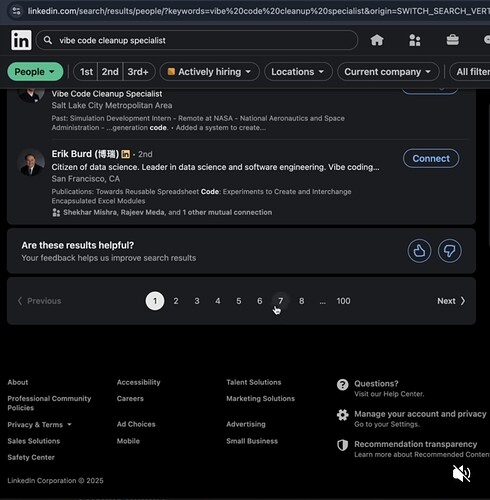Click the thumbs up feedback icon
The height and width of the screenshot is (500, 490).
coord(419,251)
